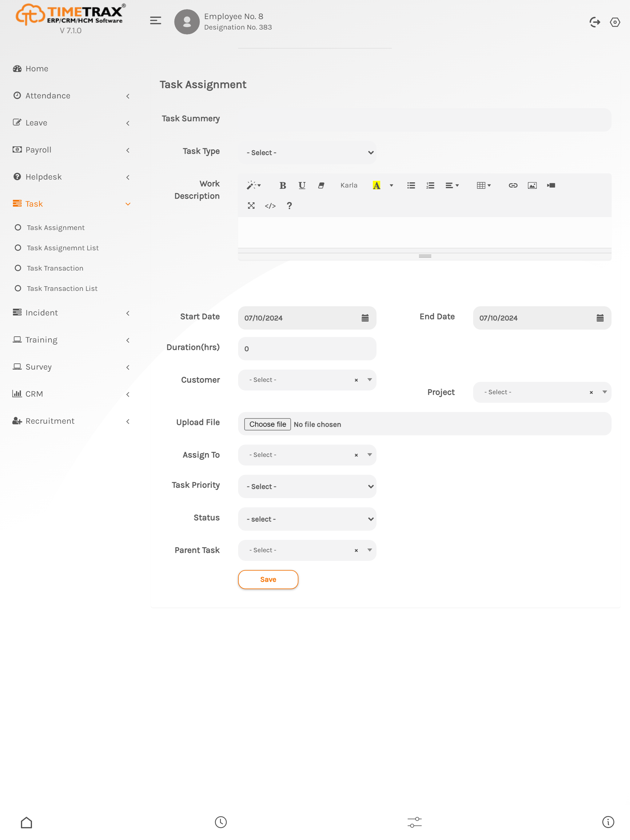This screenshot has width=630, height=840.
Task: Switch to code view in editor
Action: [x=270, y=205]
